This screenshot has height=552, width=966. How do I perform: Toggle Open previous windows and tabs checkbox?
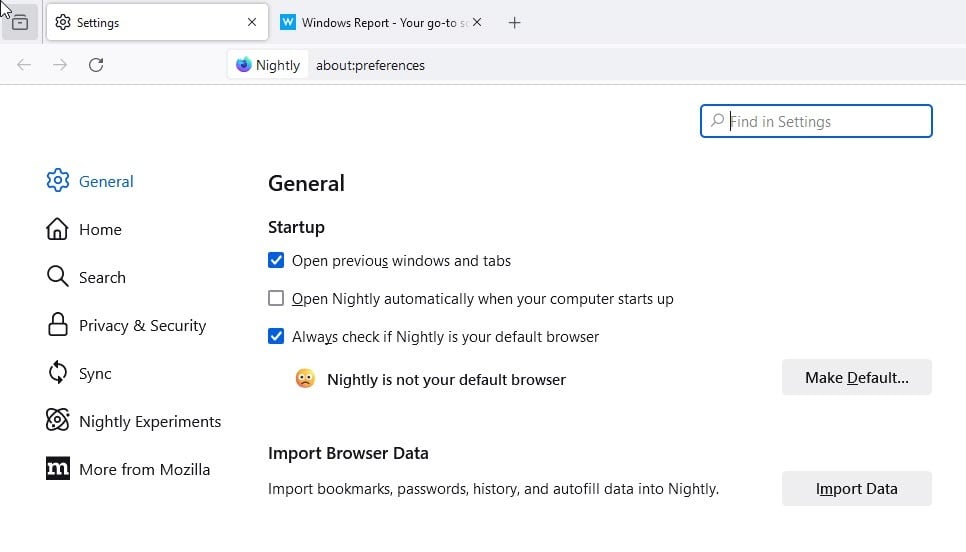[x=276, y=260]
